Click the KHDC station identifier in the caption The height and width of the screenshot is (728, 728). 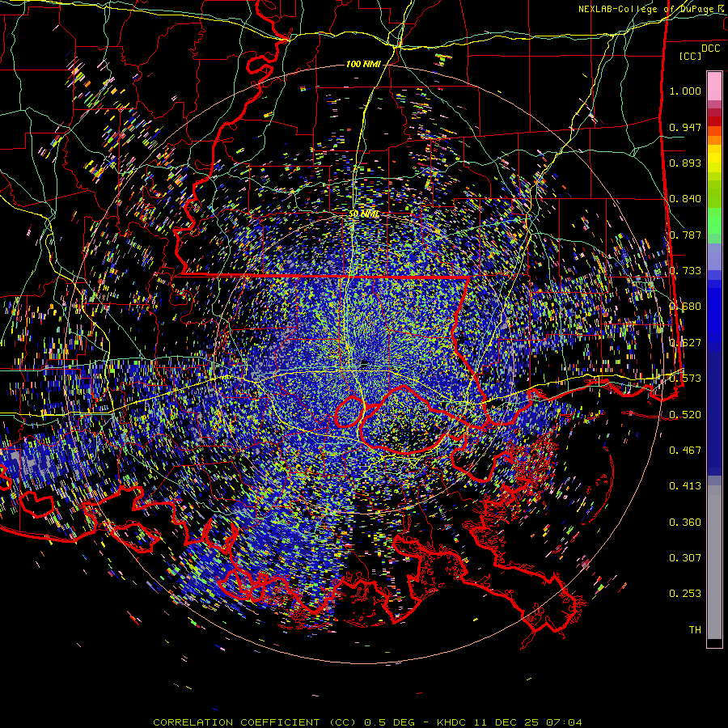point(451,722)
